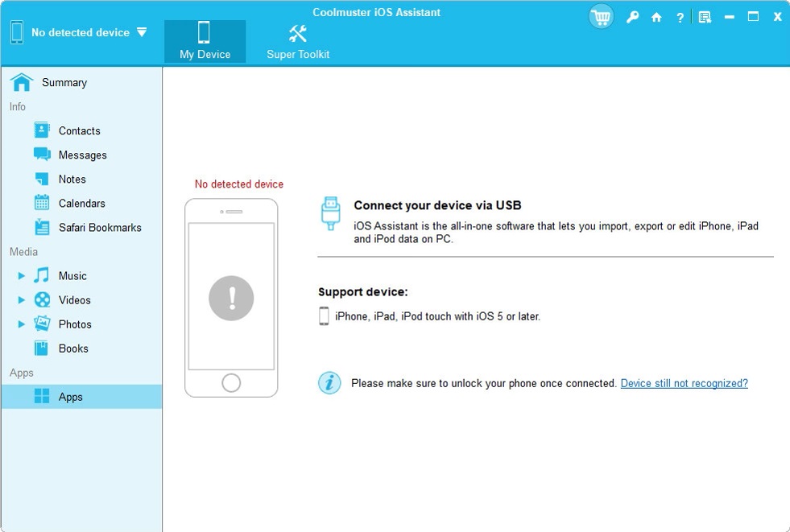Click the small phone icon under Support device
790x532 pixels.
(324, 316)
